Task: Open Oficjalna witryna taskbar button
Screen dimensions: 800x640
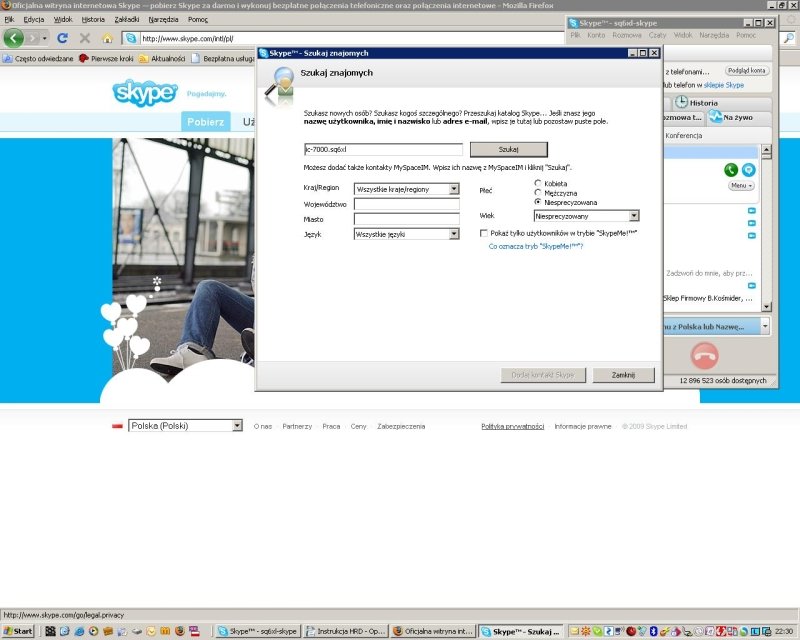Action: (x=434, y=631)
